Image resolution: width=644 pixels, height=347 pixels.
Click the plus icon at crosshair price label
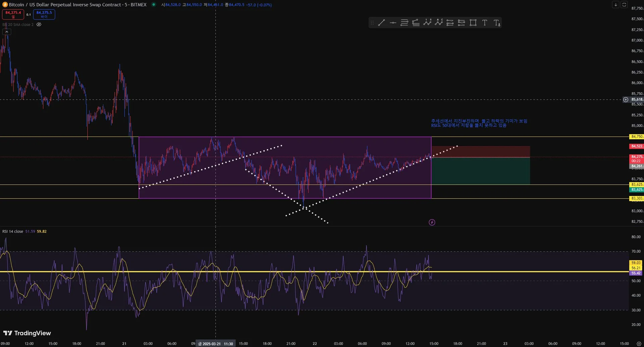(x=626, y=100)
